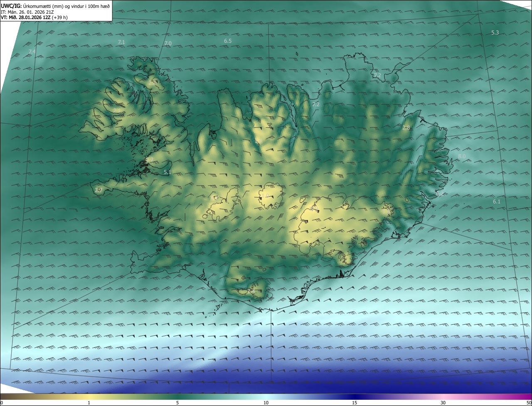Click the color scale tick label 1
The width and height of the screenshot is (532, 406).
[89, 403]
